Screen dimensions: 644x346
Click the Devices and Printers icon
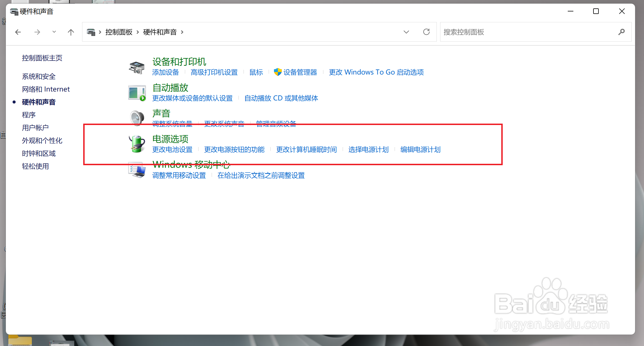[137, 68]
